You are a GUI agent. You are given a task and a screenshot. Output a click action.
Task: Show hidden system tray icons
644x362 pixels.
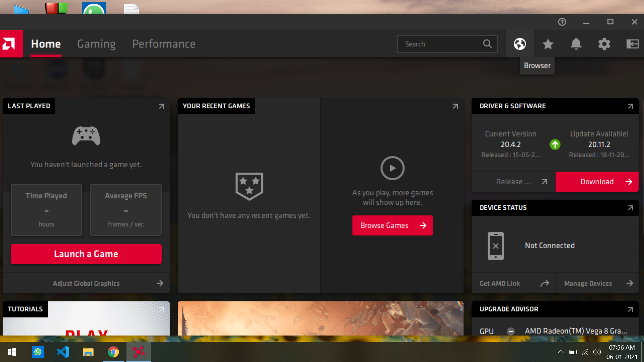click(560, 352)
